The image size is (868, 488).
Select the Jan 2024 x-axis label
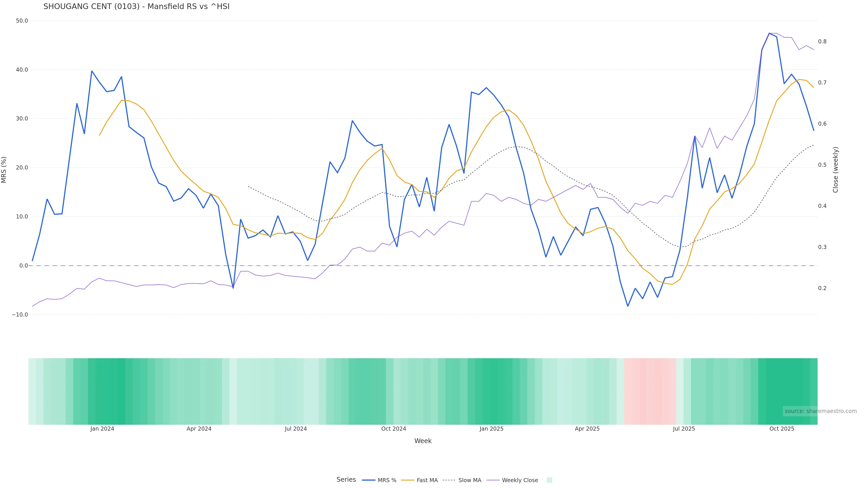(102, 429)
